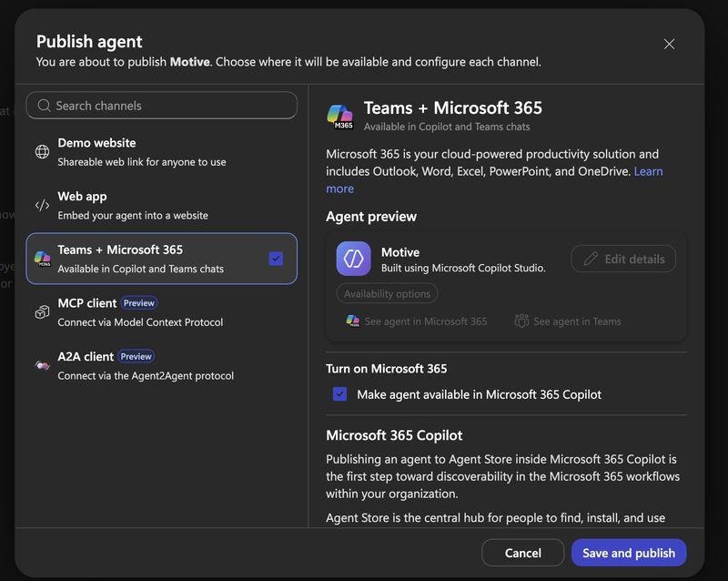
Task: Click the Cancel button
Action: click(522, 553)
